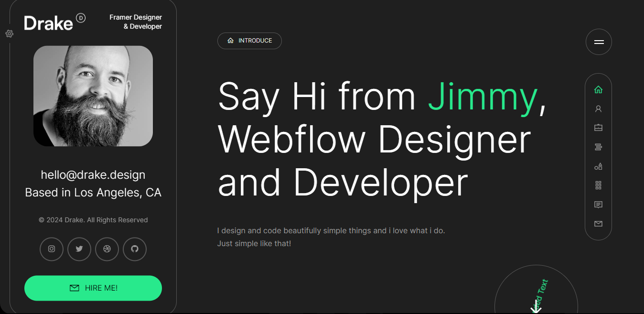
Task: Open testimonials via the speech bubble icon
Action: click(598, 204)
